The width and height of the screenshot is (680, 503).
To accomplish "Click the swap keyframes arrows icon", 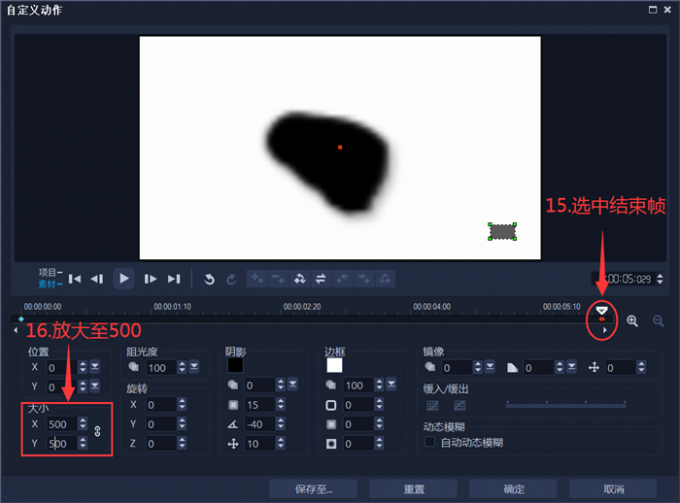I will coord(320,278).
